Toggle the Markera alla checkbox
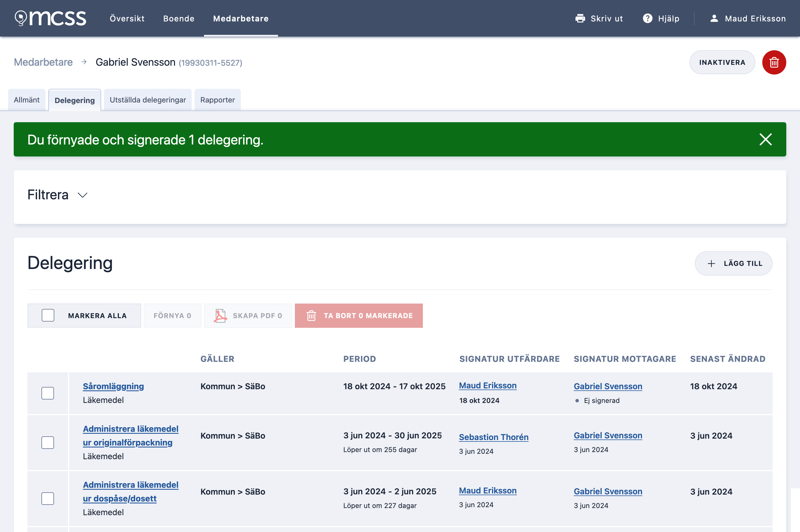Image resolution: width=800 pixels, height=532 pixels. click(48, 316)
